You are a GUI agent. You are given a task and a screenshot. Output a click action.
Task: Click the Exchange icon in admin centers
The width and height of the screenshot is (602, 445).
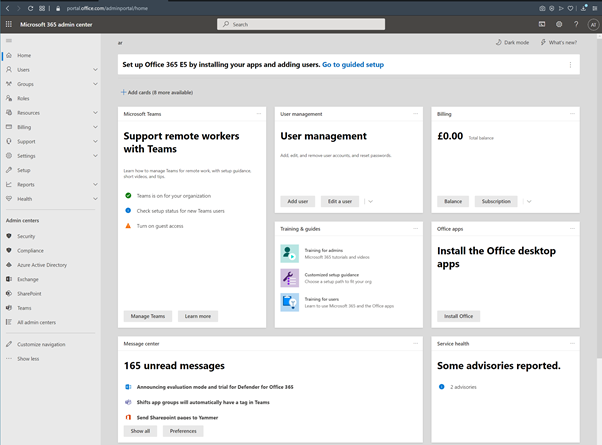(9, 279)
